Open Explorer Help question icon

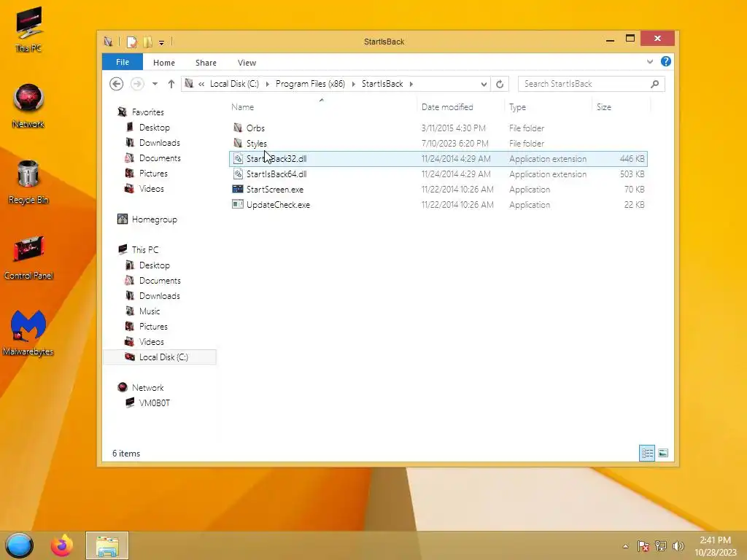point(666,61)
